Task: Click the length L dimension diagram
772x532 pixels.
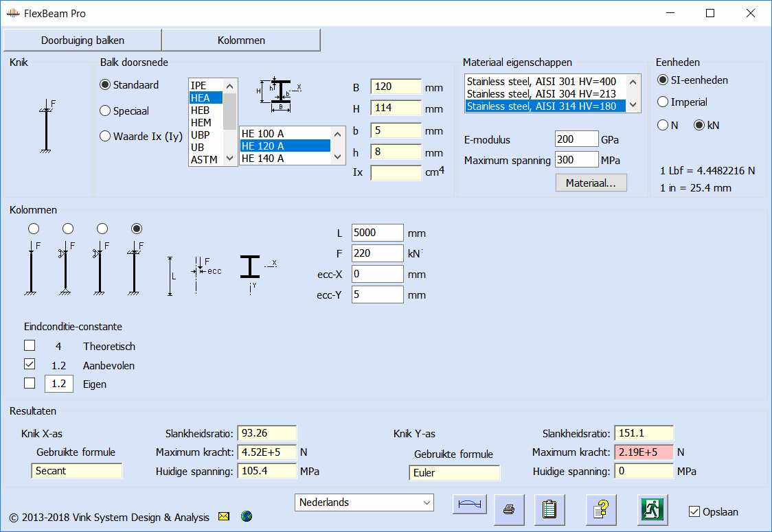Action: click(x=171, y=276)
